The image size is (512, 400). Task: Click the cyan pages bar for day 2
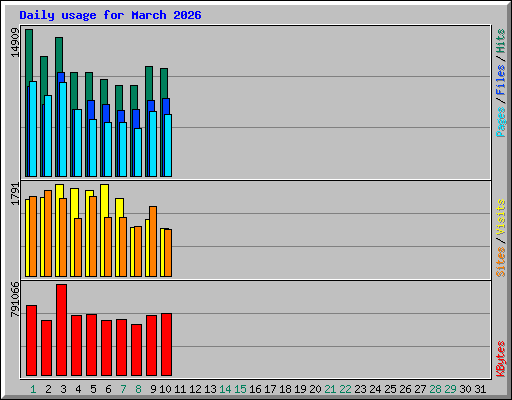48,136
